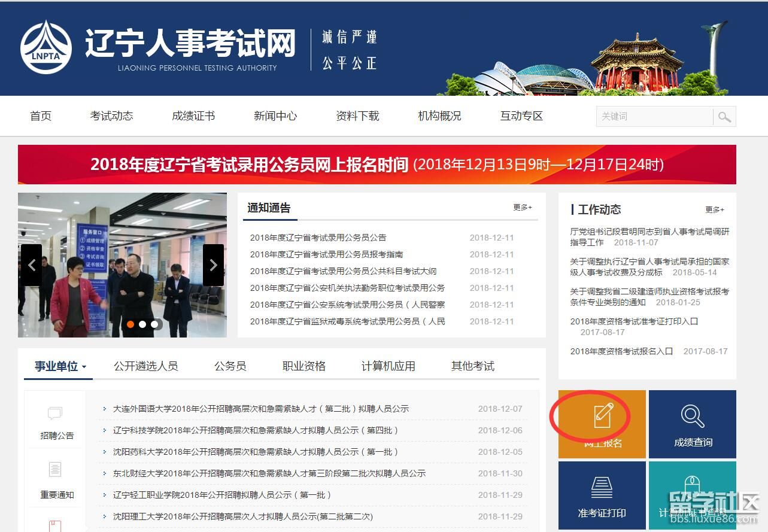
Task: Open 2018年度辽宁省考试录用公务员公告 link
Action: [318, 238]
